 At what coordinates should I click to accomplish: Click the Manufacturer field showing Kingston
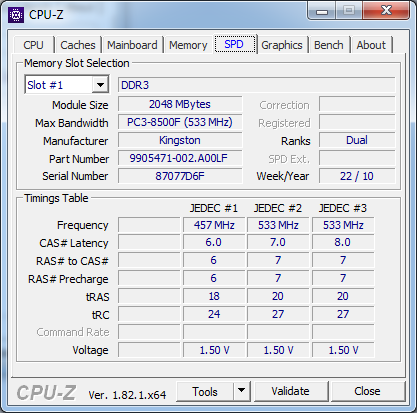click(180, 140)
